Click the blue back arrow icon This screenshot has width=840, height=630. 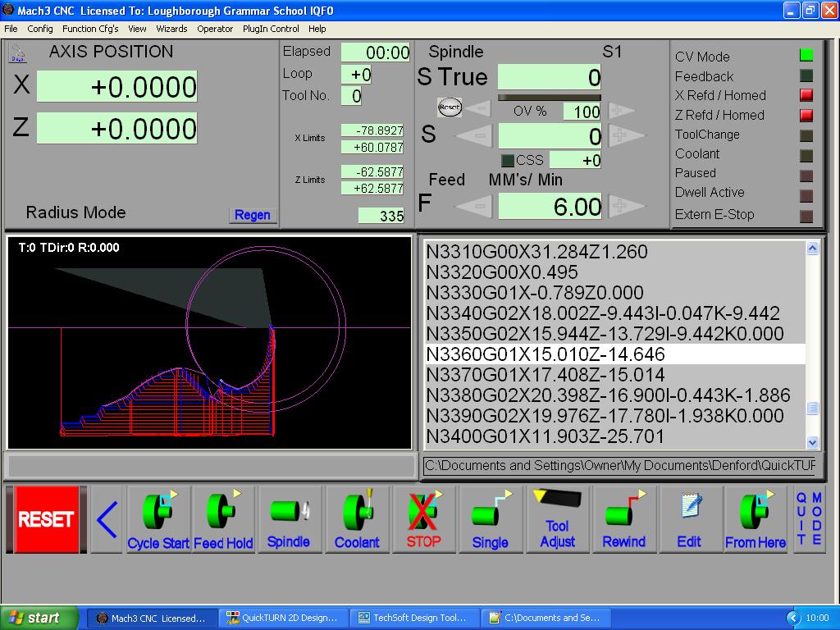click(107, 519)
